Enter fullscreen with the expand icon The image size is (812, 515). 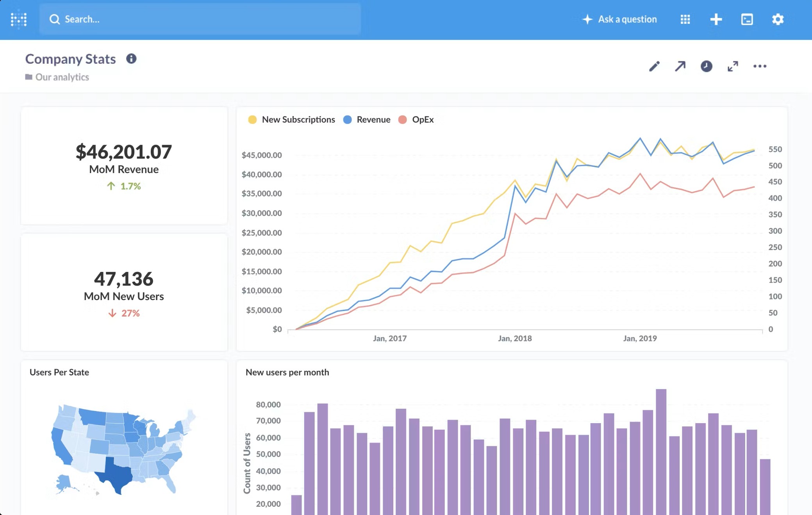733,66
